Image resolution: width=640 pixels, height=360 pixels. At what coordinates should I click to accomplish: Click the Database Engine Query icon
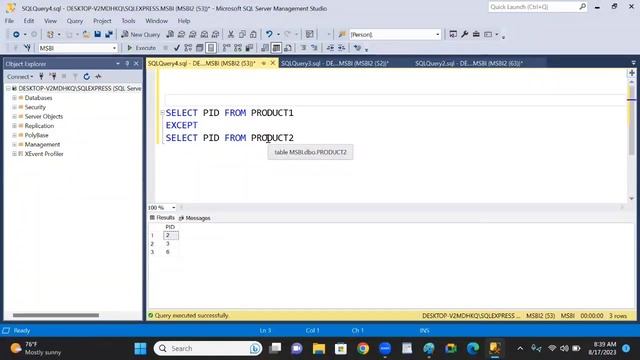[x=170, y=35]
